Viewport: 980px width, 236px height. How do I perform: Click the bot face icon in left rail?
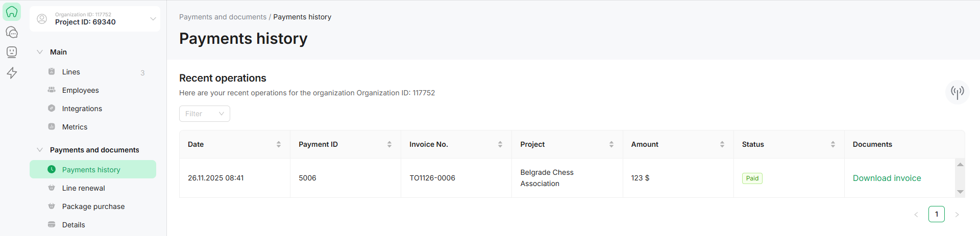[x=12, y=52]
